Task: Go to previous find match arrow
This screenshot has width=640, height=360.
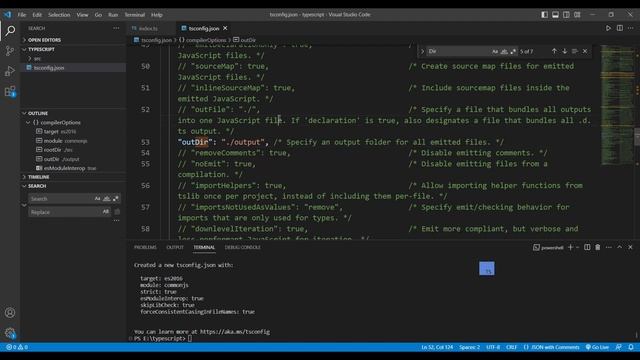Action: point(554,51)
